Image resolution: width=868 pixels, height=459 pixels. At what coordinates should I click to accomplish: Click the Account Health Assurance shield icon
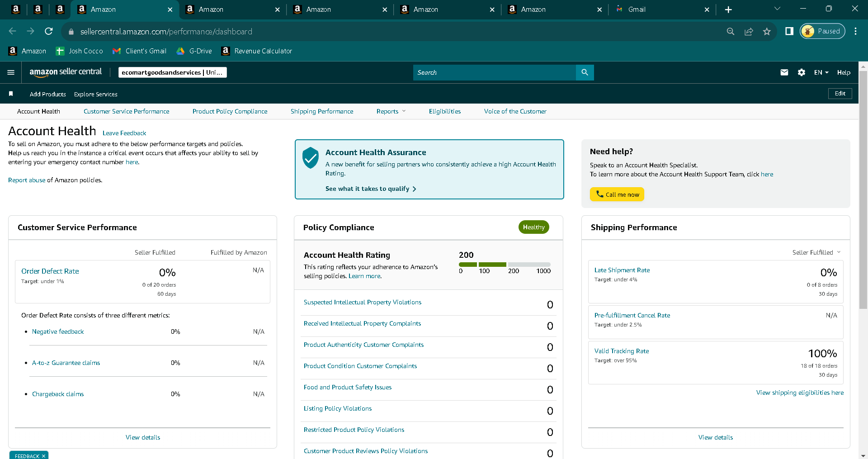(311, 158)
